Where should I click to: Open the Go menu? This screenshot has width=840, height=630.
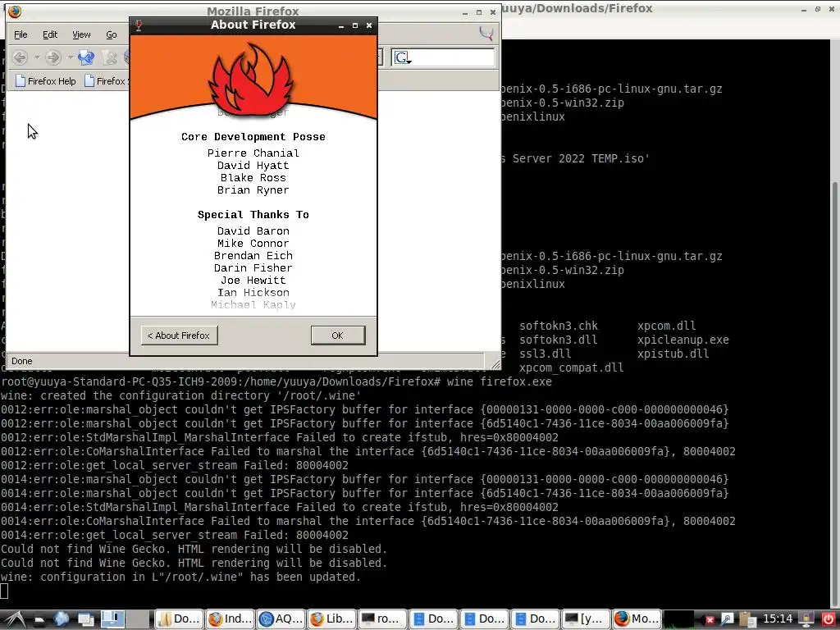point(112,34)
